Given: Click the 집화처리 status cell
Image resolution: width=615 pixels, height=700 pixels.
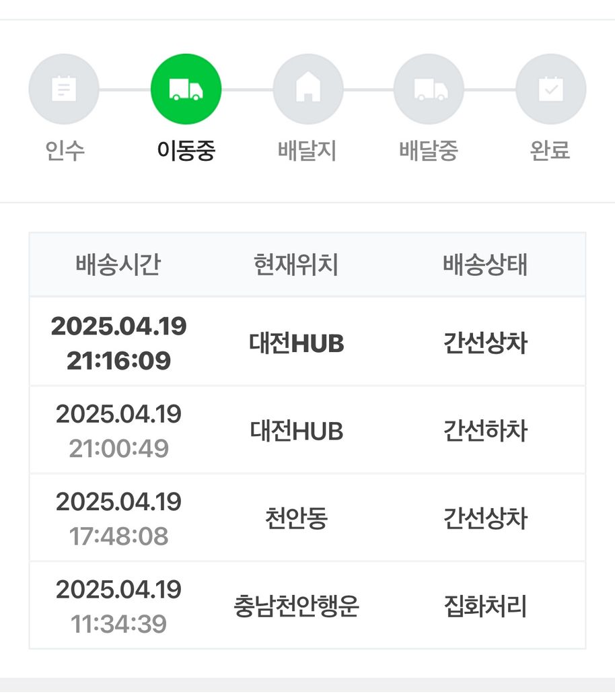Looking at the screenshot, I should (485, 607).
